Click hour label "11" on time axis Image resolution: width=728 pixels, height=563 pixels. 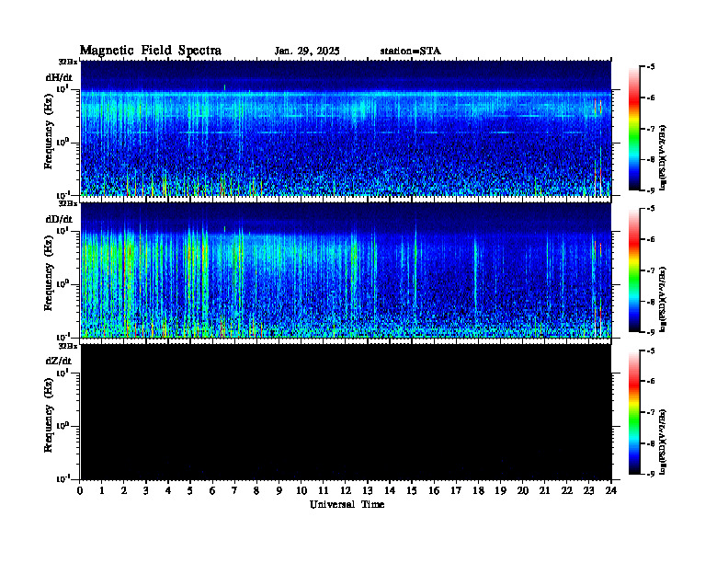(324, 490)
